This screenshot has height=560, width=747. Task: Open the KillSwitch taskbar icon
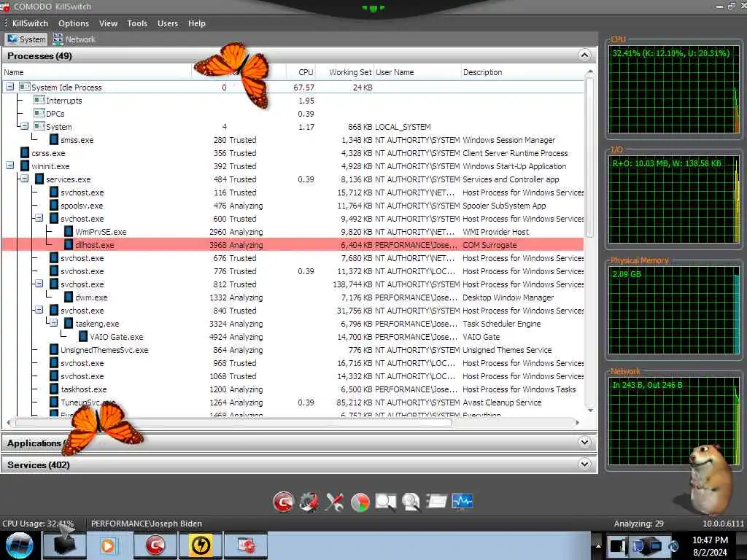click(245, 545)
